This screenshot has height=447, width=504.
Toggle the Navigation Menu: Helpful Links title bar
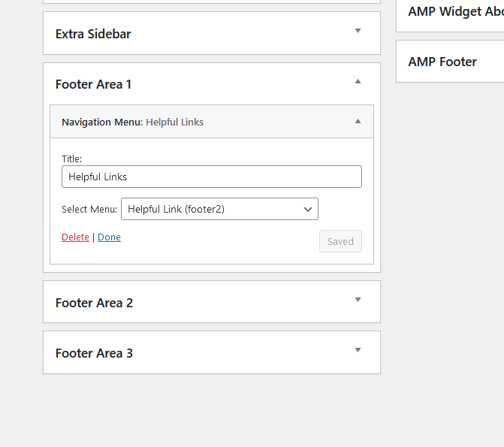pyautogui.click(x=212, y=122)
